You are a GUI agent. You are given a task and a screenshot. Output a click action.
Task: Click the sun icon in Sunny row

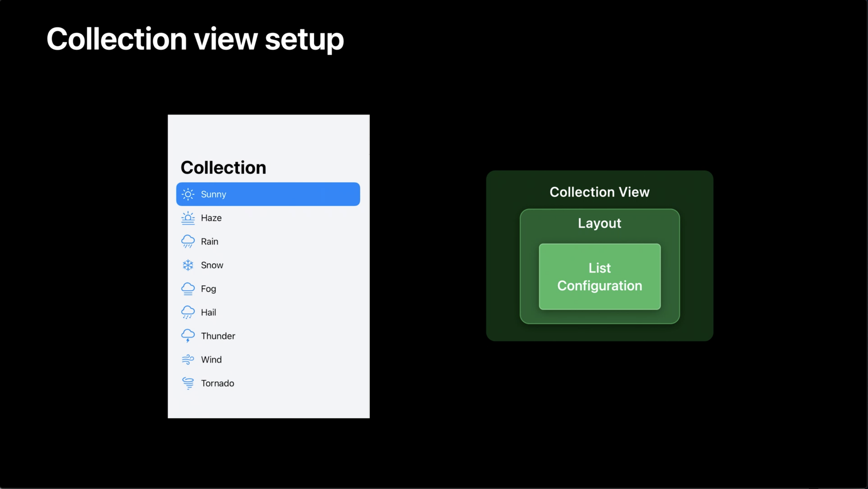click(x=188, y=194)
